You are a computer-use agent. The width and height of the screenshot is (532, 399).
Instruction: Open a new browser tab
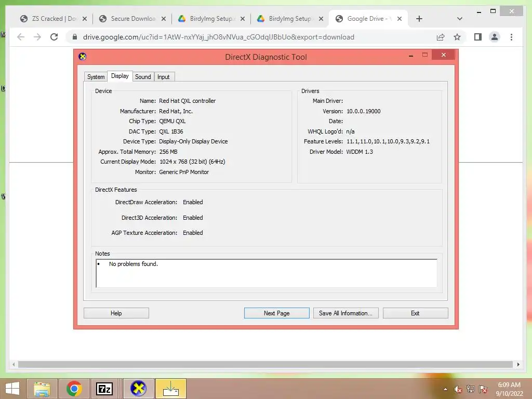[419, 19]
